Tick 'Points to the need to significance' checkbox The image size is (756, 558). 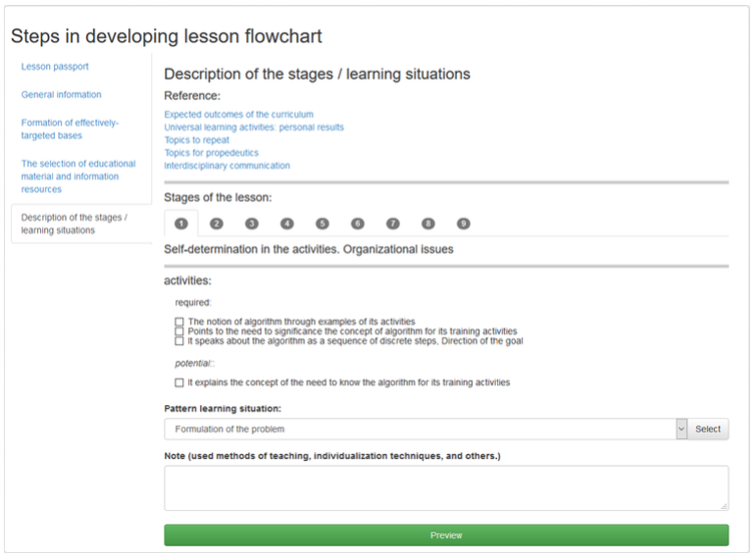179,331
